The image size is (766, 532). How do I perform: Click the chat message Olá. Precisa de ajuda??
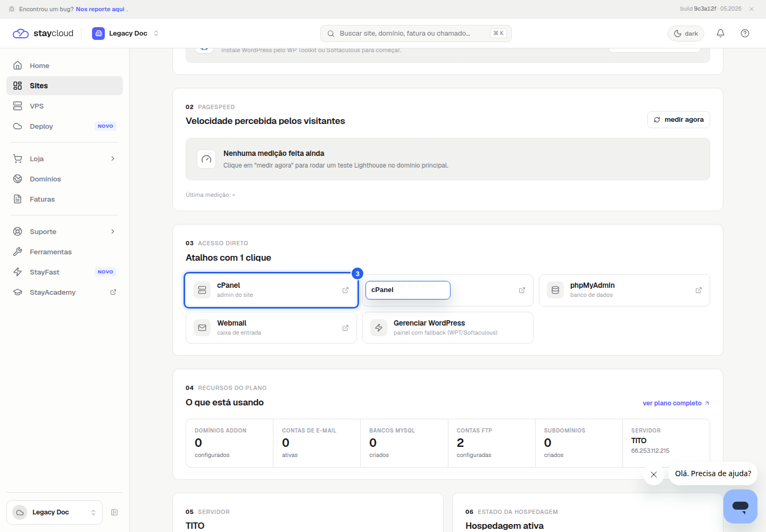pos(713,473)
